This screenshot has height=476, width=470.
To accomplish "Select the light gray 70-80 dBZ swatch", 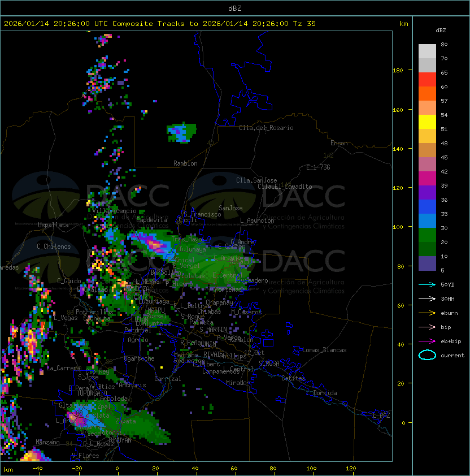I will coord(427,51).
